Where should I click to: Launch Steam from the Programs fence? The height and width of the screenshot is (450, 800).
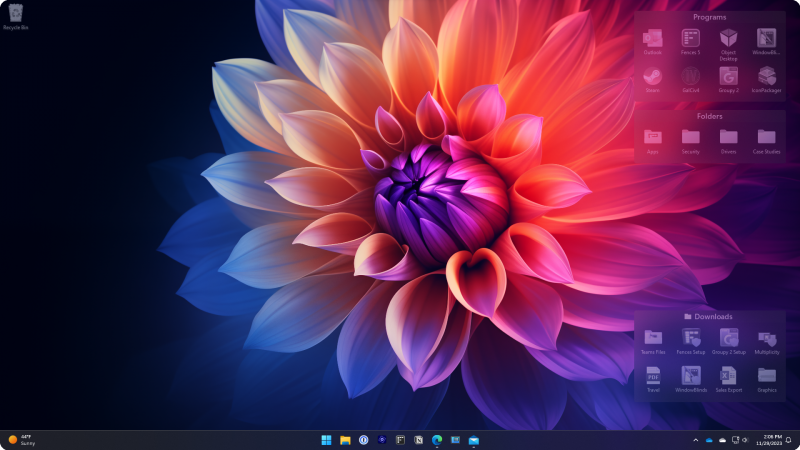pos(653,77)
